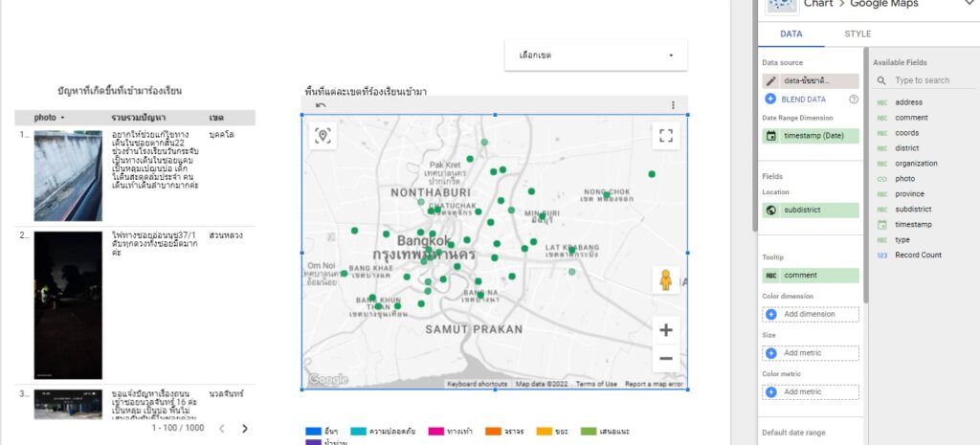This screenshot has height=445, width=980.
Task: Sort by the photo column header arrow
Action: [x=62, y=118]
